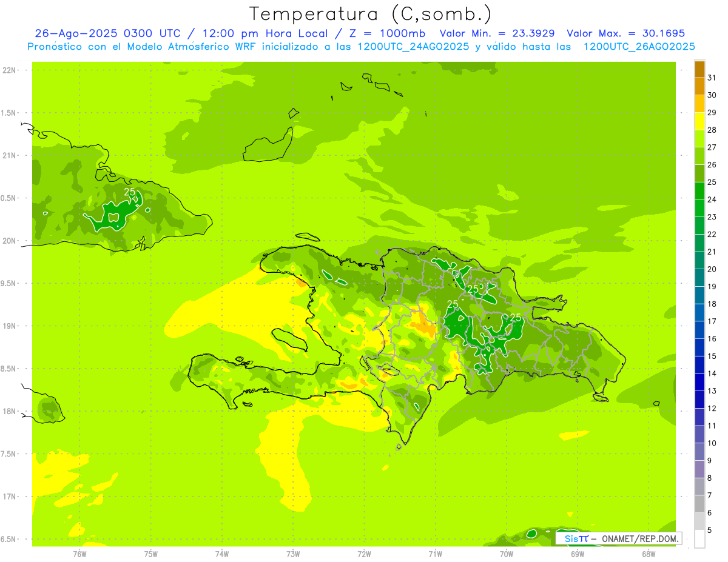This screenshot has height=562, width=728.
Task: Click the '21N' latitude axis label
Action: (9, 155)
